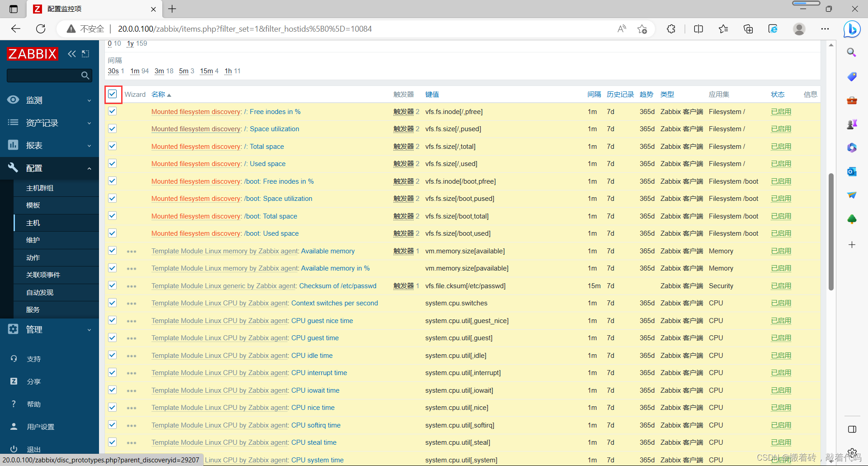Expand the 报表 reports menu
Image resolution: width=868 pixels, height=466 pixels.
click(49, 145)
